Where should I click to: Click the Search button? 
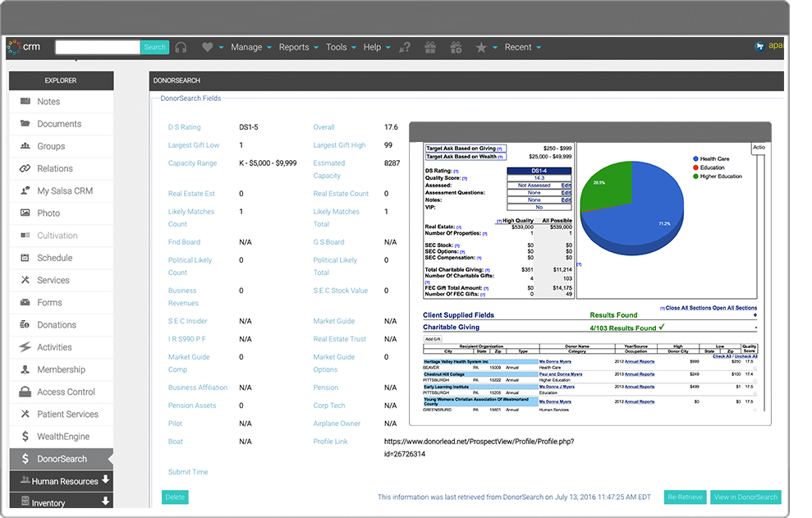pos(154,47)
